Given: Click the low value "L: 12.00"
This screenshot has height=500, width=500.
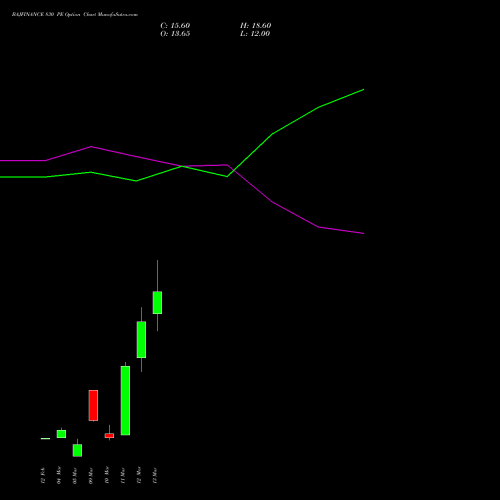Looking at the screenshot, I should point(255,34).
